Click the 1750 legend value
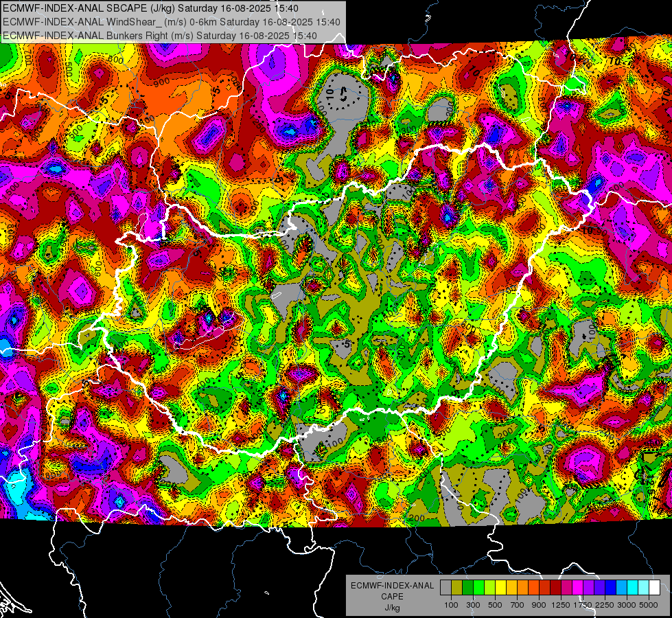Viewport: 672px width, 618px height. (x=583, y=605)
